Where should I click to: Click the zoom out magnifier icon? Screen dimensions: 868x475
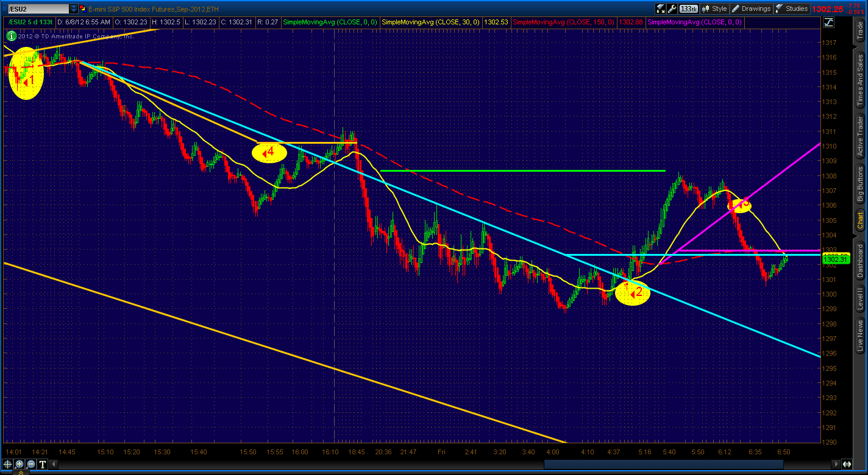click(x=31, y=464)
